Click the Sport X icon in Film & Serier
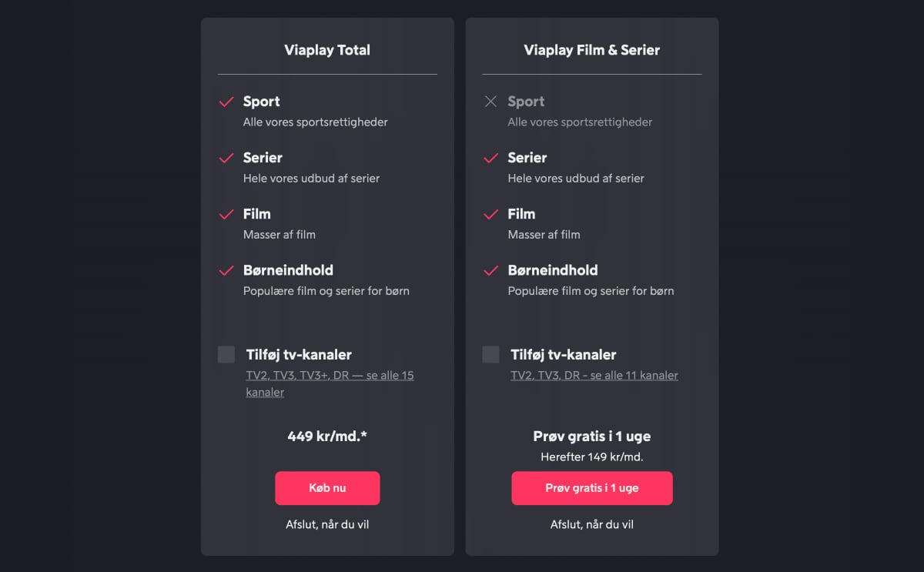The width and height of the screenshot is (924, 572). point(490,102)
